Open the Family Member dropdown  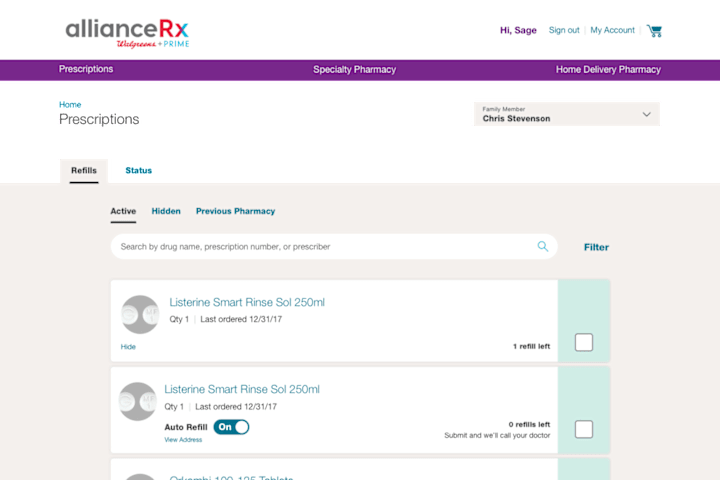pos(567,114)
